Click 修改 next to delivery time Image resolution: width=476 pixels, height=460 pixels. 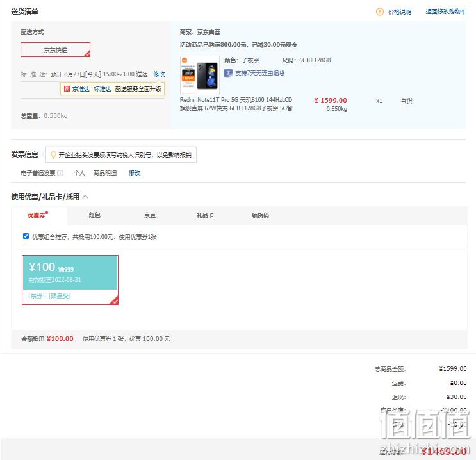[x=159, y=74]
